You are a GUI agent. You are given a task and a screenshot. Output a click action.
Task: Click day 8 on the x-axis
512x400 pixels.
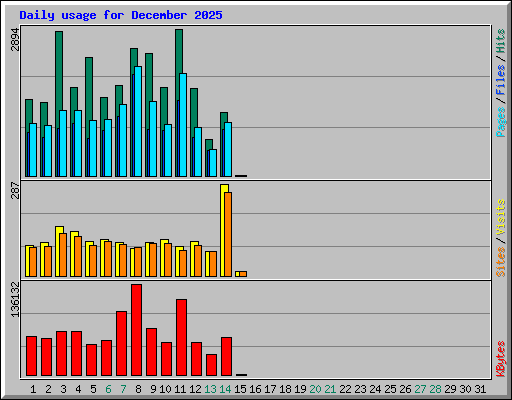138,389
